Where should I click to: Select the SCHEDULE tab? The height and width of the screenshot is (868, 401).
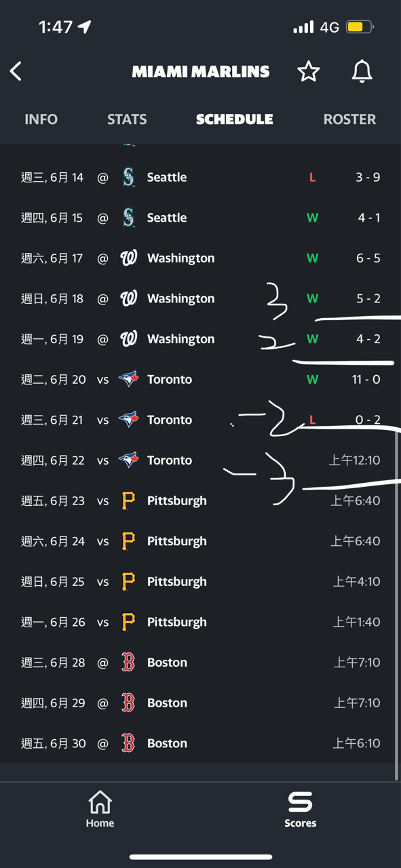tap(234, 119)
